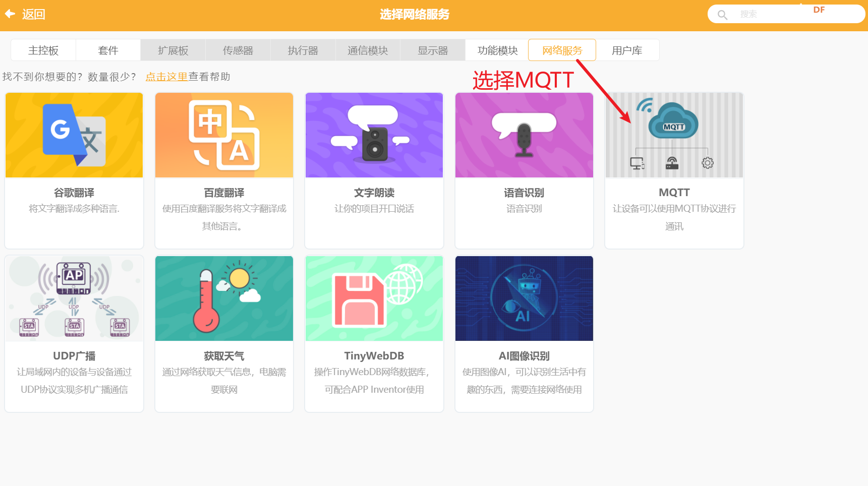This screenshot has height=486, width=868.
Task: Open the 套件 tab
Action: click(108, 50)
